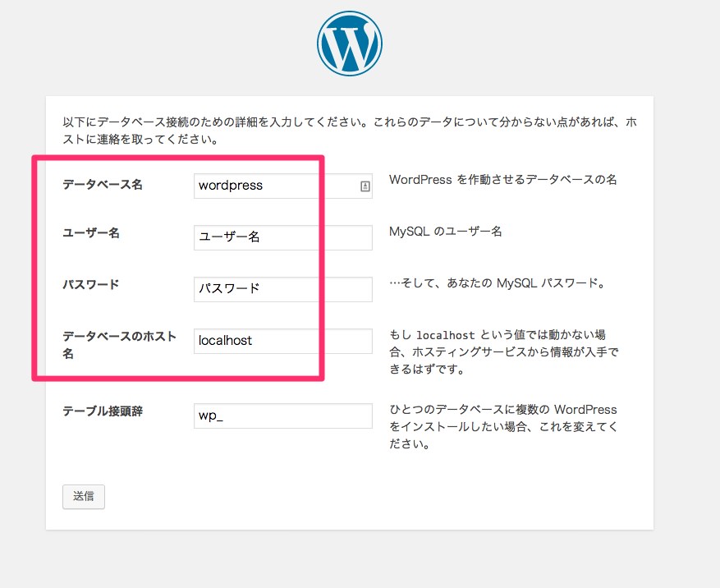This screenshot has width=720, height=588.
Task: Click the 'ひとつのデータベースに複数の WordPress' help text
Action: click(x=503, y=427)
